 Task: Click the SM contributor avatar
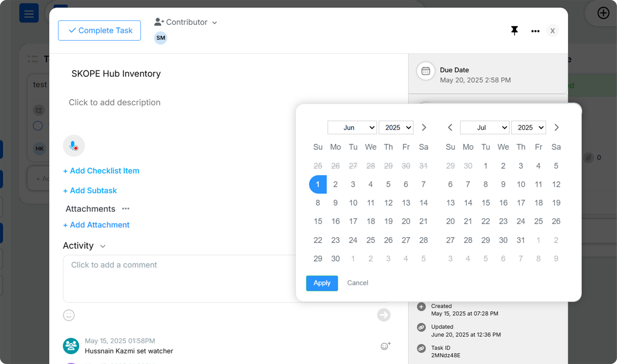tap(161, 38)
